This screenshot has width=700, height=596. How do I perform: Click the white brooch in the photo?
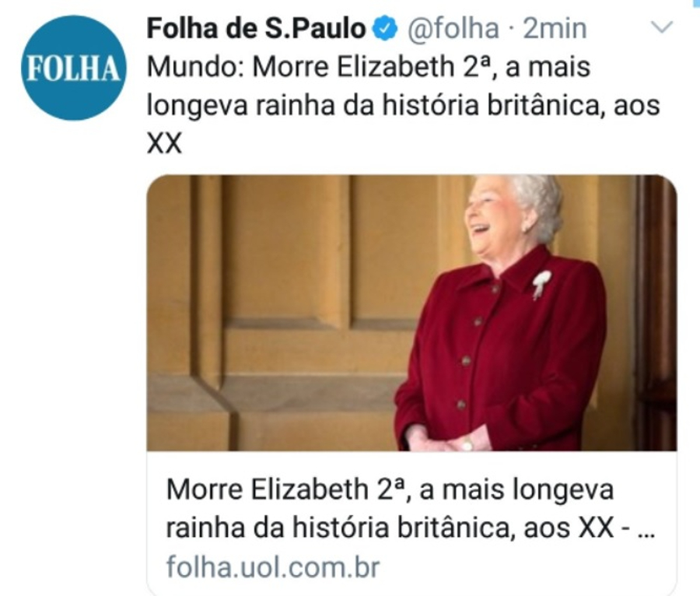(x=541, y=283)
